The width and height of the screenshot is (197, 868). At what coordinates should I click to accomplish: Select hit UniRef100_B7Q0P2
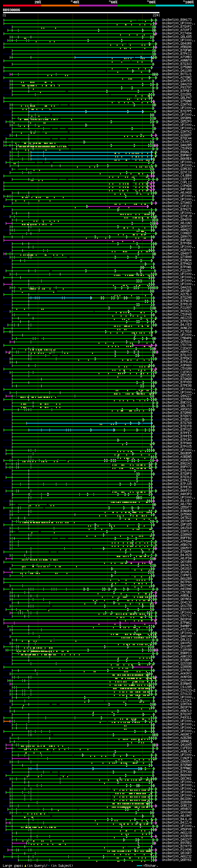176,26
